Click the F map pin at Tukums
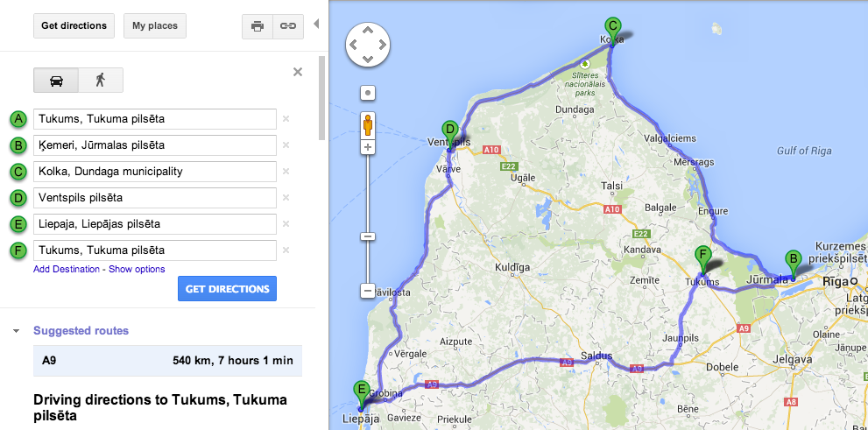Image resolution: width=868 pixels, height=430 pixels. 702,261
